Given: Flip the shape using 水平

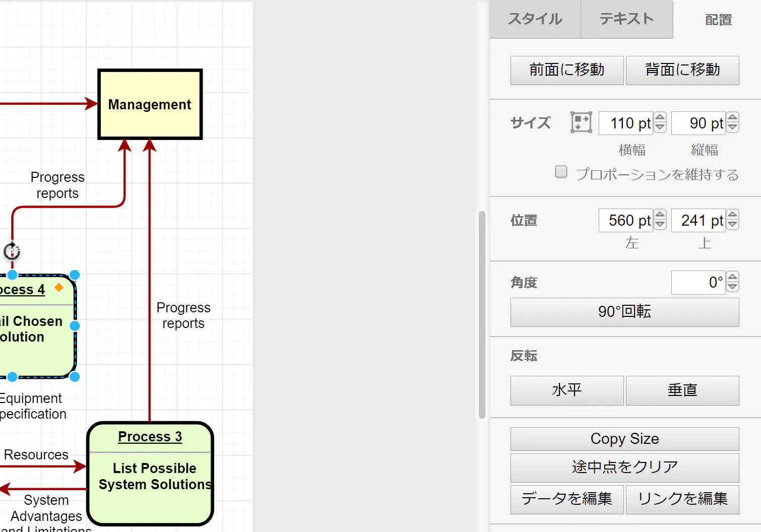Looking at the screenshot, I should (x=567, y=390).
